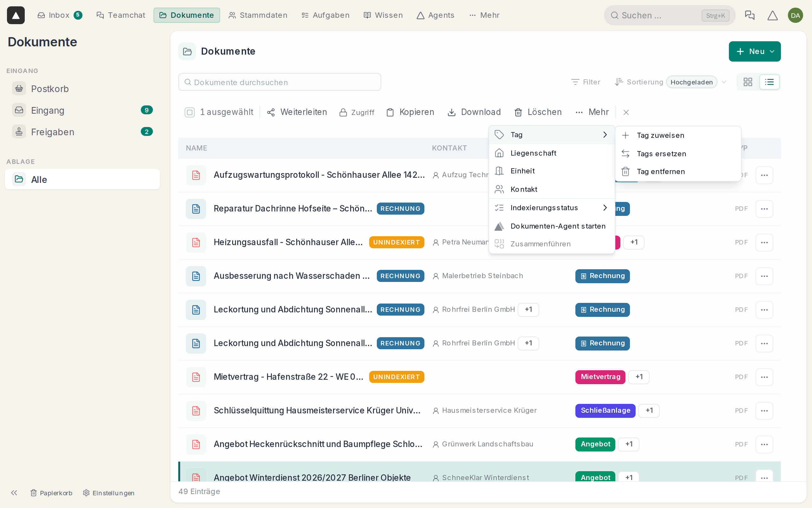The width and height of the screenshot is (812, 508).
Task: Open the Inbox tab
Action: pos(60,15)
